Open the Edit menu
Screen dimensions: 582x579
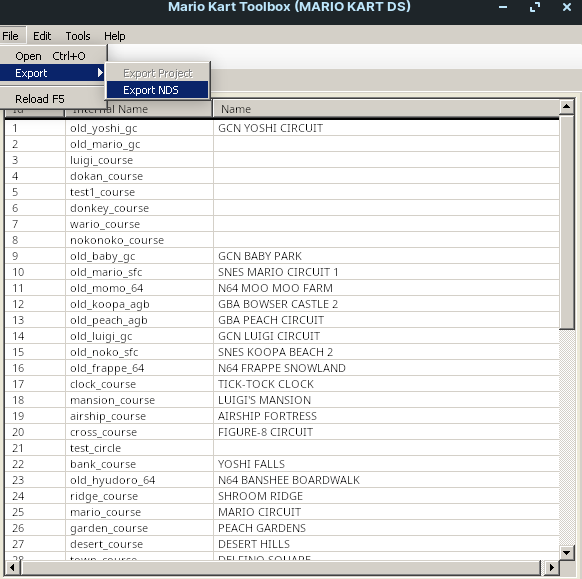point(42,36)
